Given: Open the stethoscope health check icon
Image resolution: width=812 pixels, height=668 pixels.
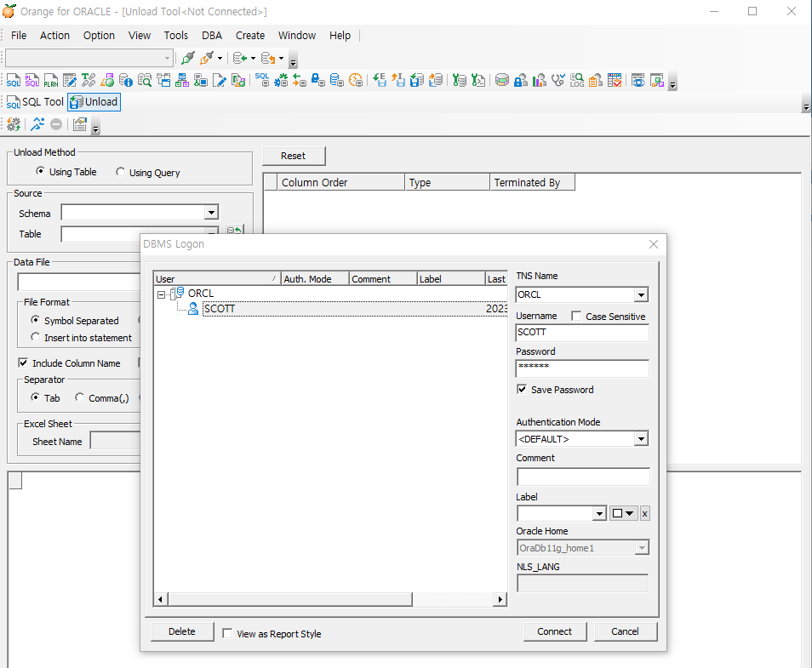Looking at the screenshot, I should [558, 80].
